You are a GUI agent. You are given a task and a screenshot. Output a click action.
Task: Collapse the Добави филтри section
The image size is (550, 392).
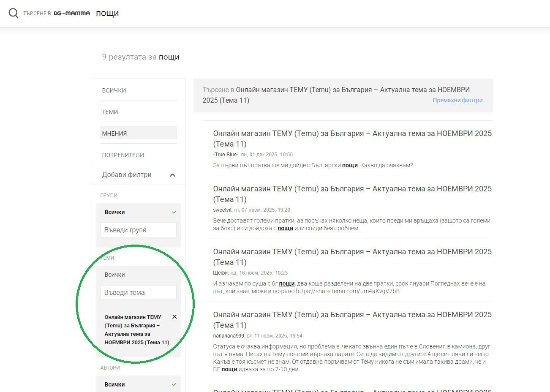(172, 175)
